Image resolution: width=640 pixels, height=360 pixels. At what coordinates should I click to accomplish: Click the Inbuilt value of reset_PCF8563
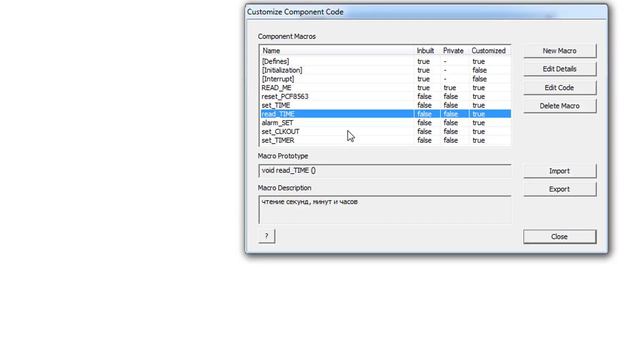[x=424, y=96]
